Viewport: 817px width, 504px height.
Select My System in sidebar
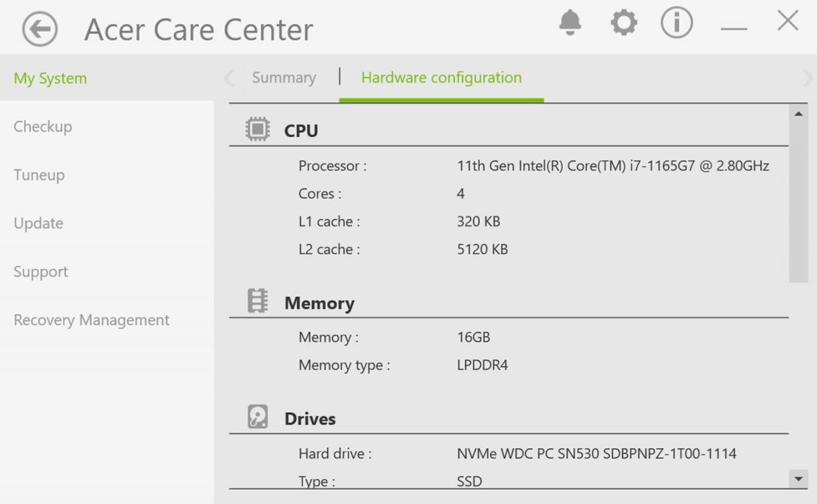coord(107,78)
